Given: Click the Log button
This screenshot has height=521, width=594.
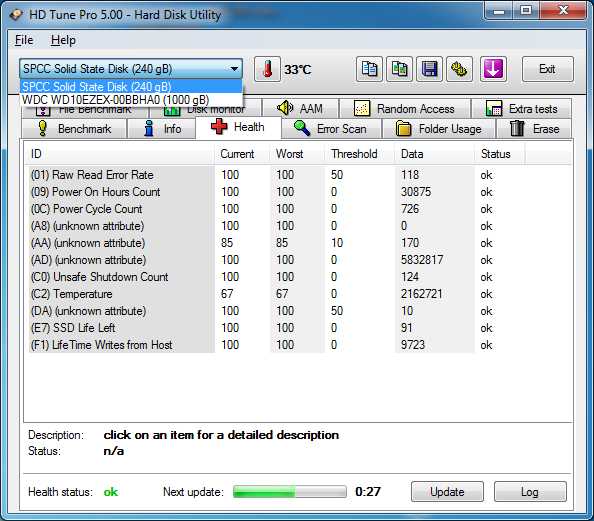Looking at the screenshot, I should click(x=530, y=492).
